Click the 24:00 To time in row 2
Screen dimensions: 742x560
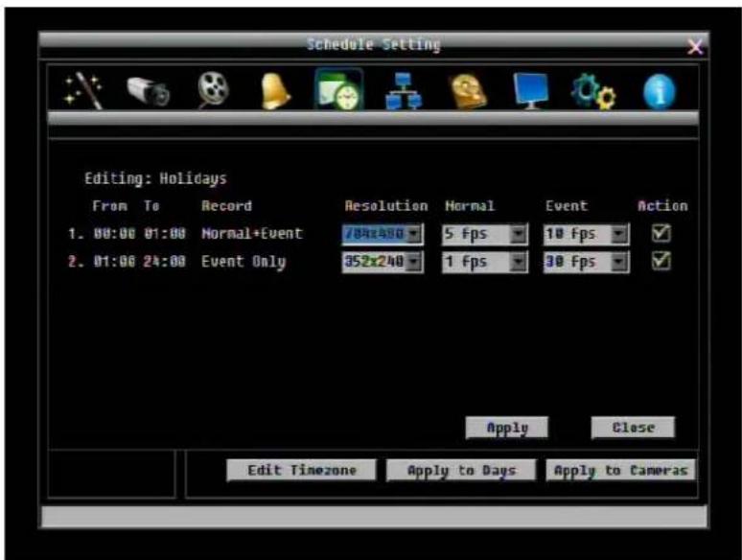tap(164, 262)
